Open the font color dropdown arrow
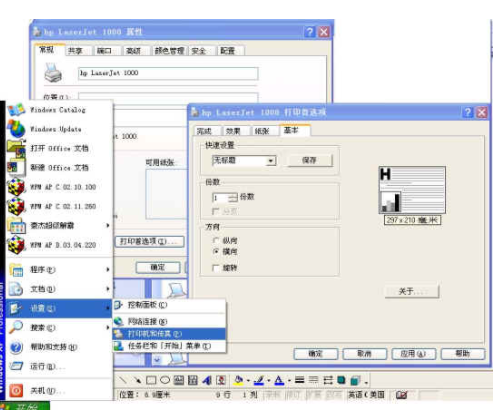Screen dimensions: 497x410 pos(289,380)
